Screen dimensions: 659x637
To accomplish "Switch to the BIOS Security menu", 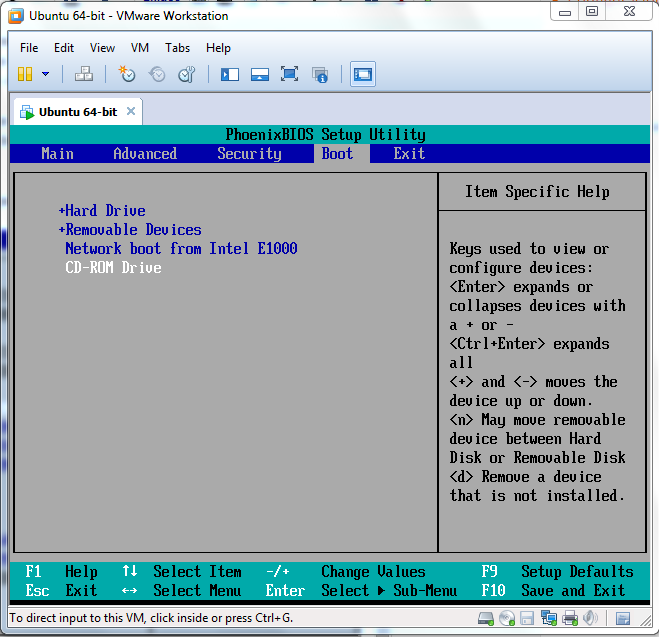I will [249, 154].
